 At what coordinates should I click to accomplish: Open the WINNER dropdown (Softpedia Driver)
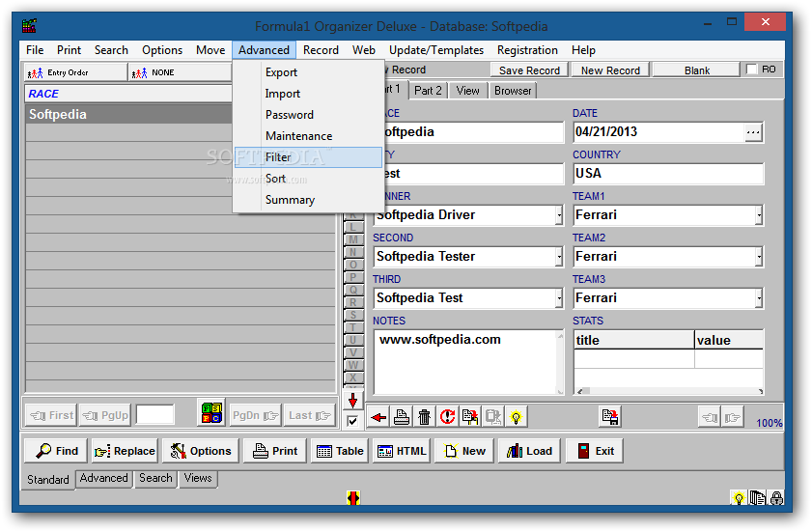[559, 215]
